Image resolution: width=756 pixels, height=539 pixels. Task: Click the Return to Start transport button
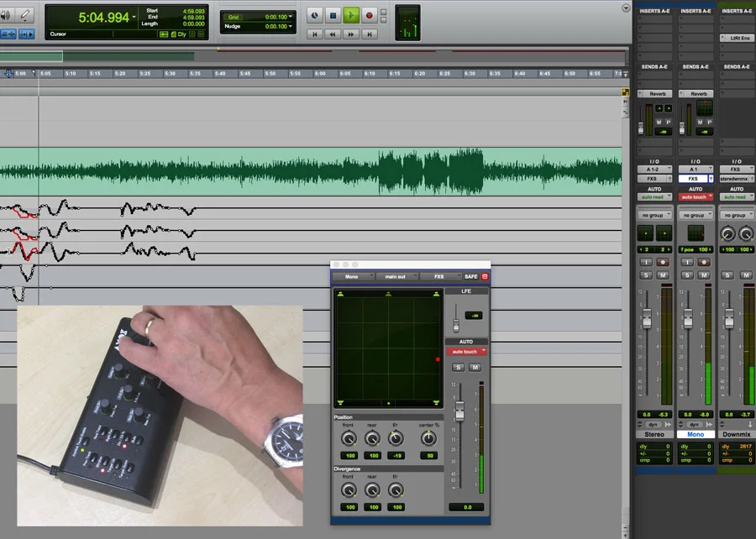point(315,34)
